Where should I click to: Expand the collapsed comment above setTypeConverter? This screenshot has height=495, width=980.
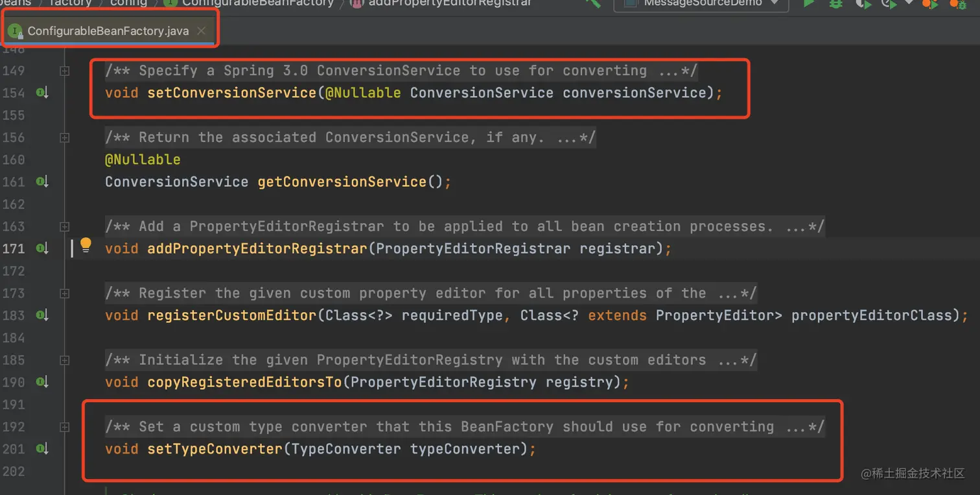(64, 426)
